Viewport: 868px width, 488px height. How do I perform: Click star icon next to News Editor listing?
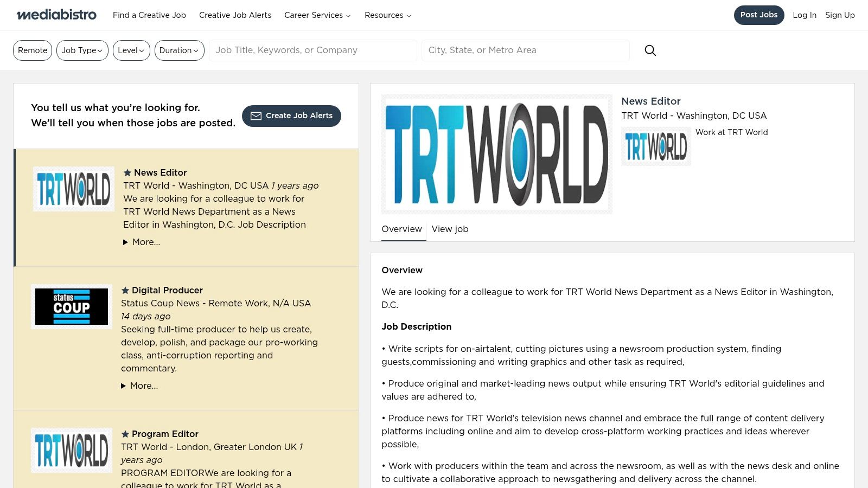tap(127, 172)
